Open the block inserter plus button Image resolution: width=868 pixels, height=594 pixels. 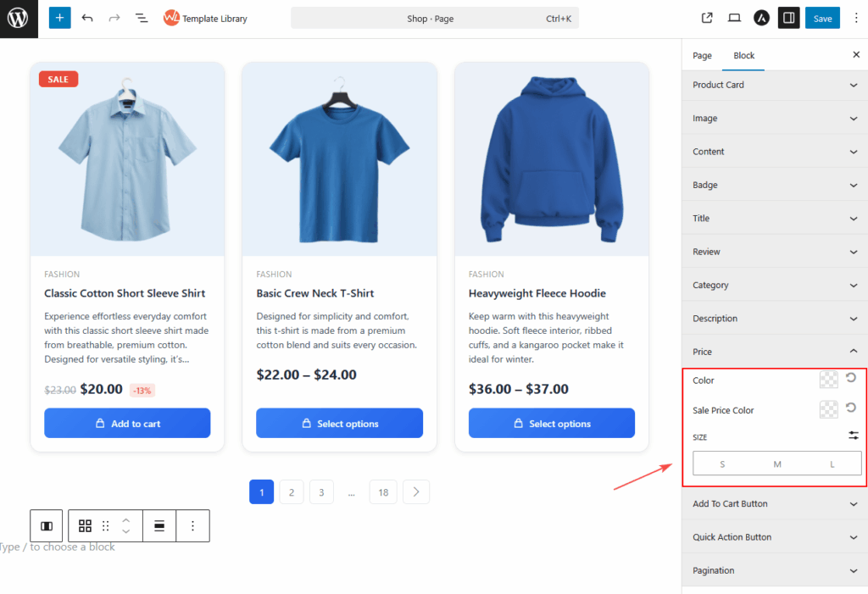click(x=59, y=18)
